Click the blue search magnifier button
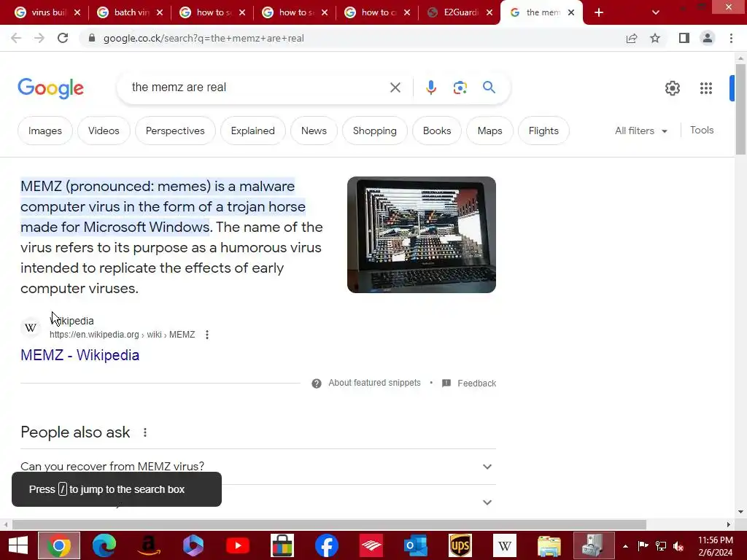The image size is (747, 560). coord(489,87)
